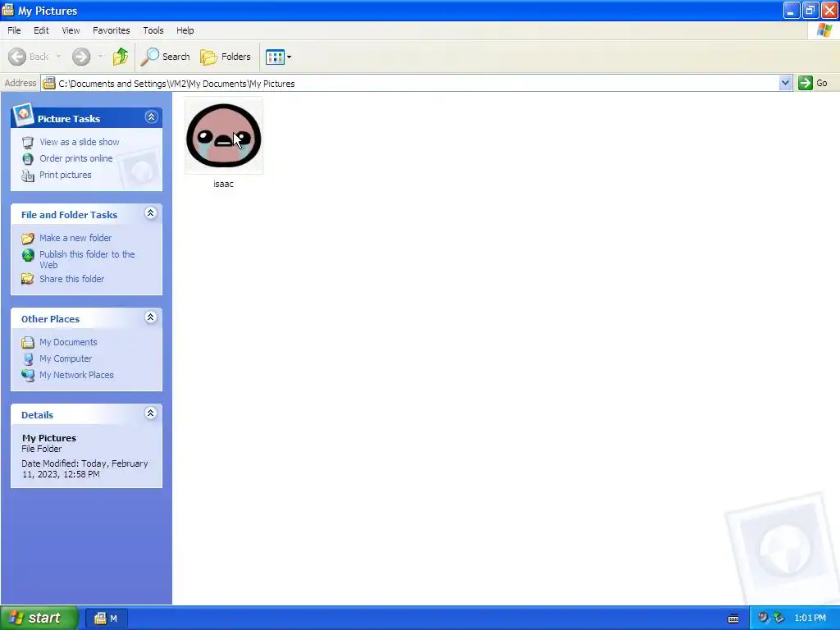
Task: Click the keyboard icon in the taskbar
Action: pyautogui.click(x=733, y=619)
